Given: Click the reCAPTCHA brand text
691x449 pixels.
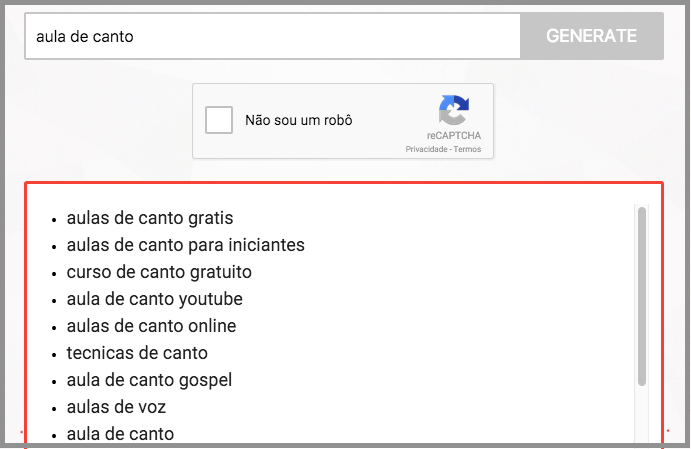Looking at the screenshot, I should pyautogui.click(x=453, y=136).
